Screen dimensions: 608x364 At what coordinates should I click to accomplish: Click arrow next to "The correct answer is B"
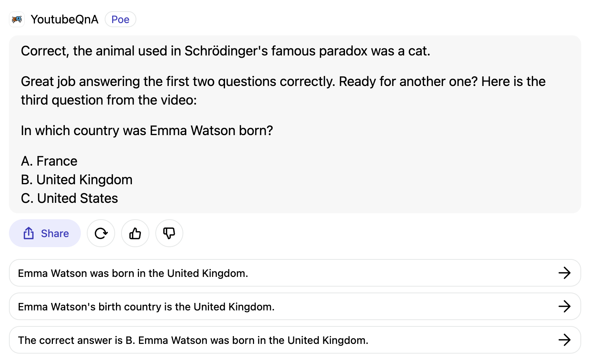click(564, 340)
